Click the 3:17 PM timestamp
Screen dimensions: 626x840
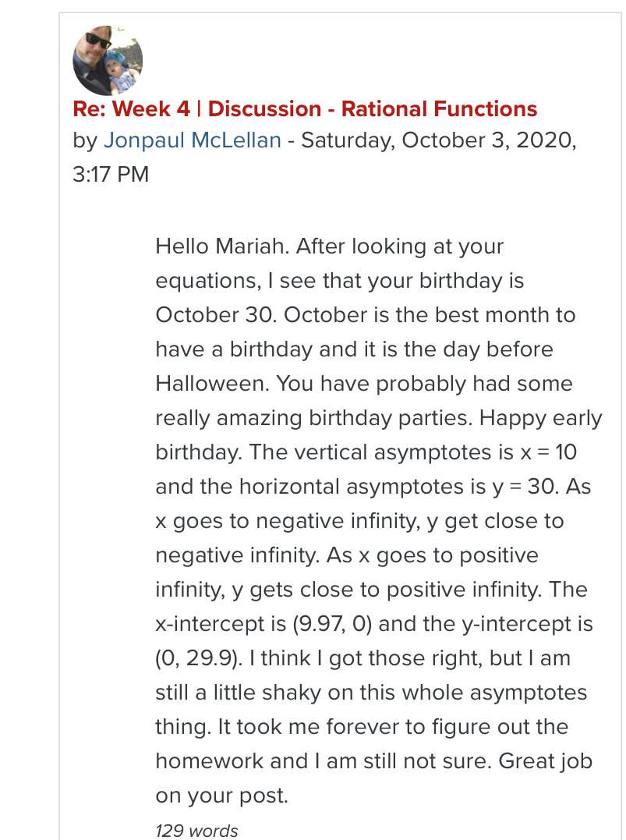click(x=111, y=175)
